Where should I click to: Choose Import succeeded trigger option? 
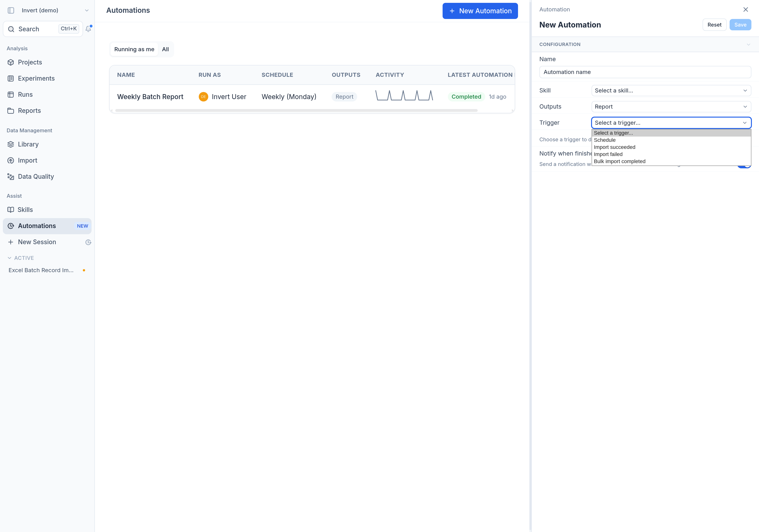coord(671,147)
